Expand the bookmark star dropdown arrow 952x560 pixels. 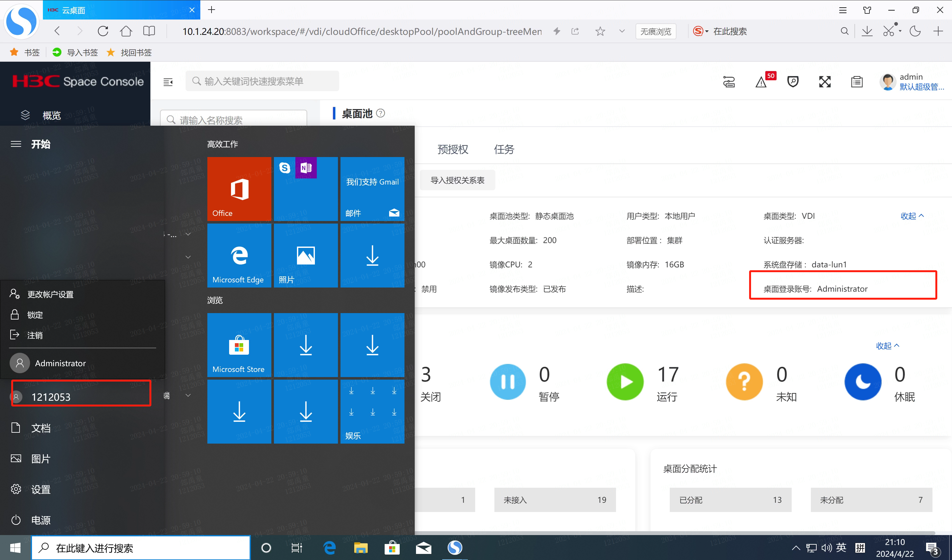click(x=622, y=31)
